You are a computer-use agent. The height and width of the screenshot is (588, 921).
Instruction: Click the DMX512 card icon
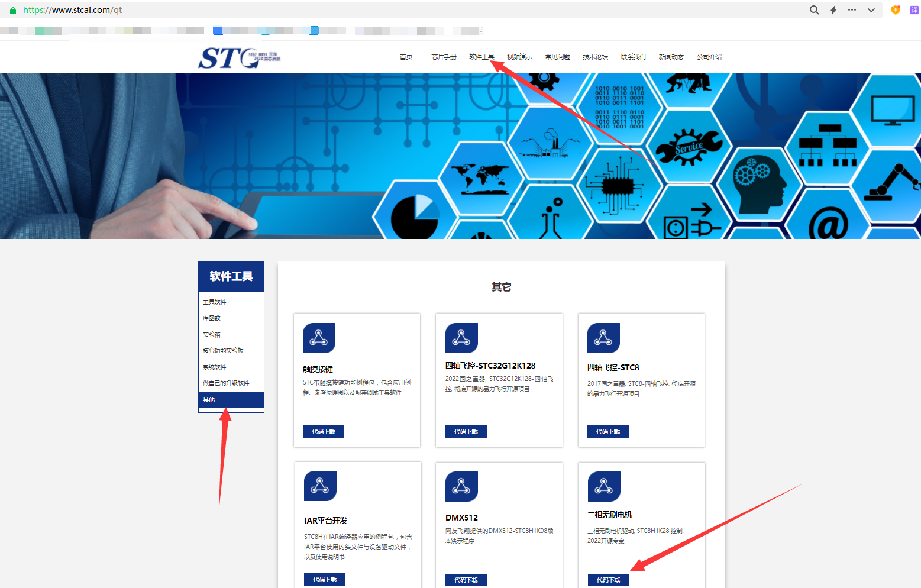(x=461, y=486)
